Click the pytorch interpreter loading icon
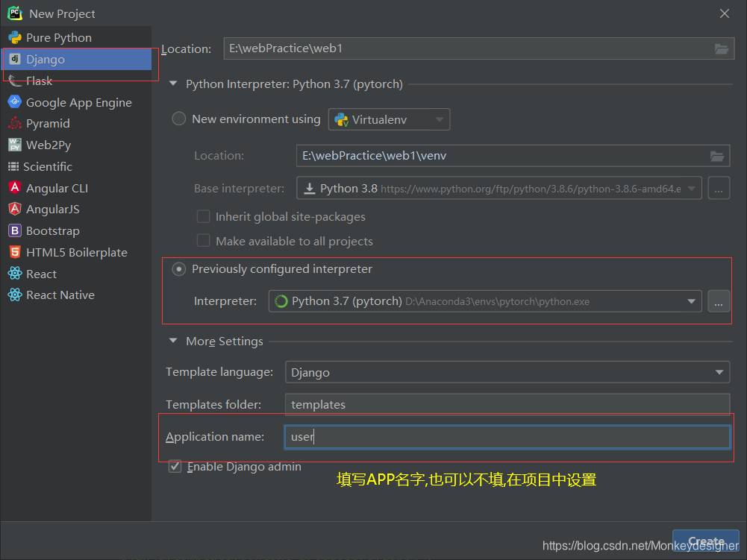 pyautogui.click(x=281, y=301)
